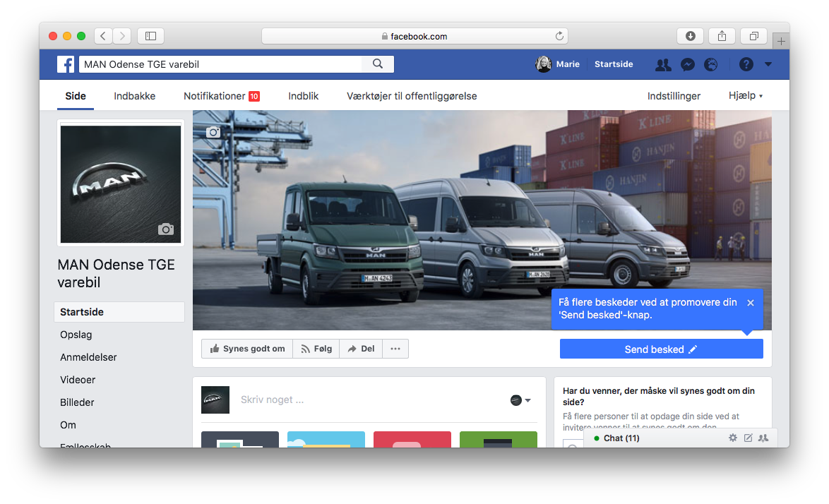Open Billeder in the sidebar
Viewport: 829px width, 504px height.
point(77,402)
